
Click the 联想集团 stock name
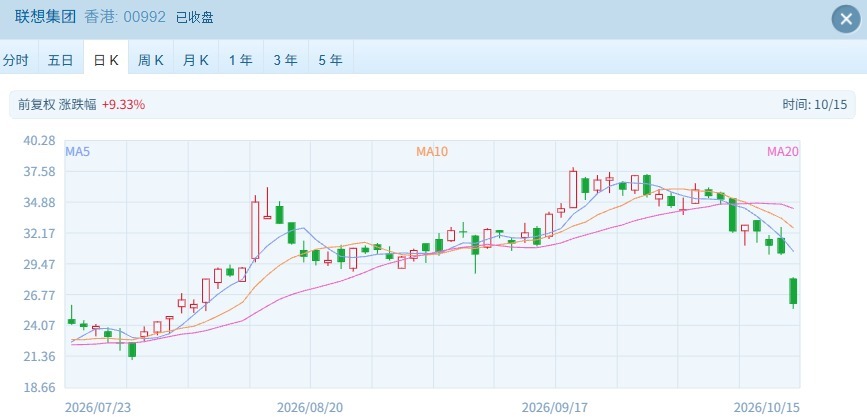[x=45, y=17]
